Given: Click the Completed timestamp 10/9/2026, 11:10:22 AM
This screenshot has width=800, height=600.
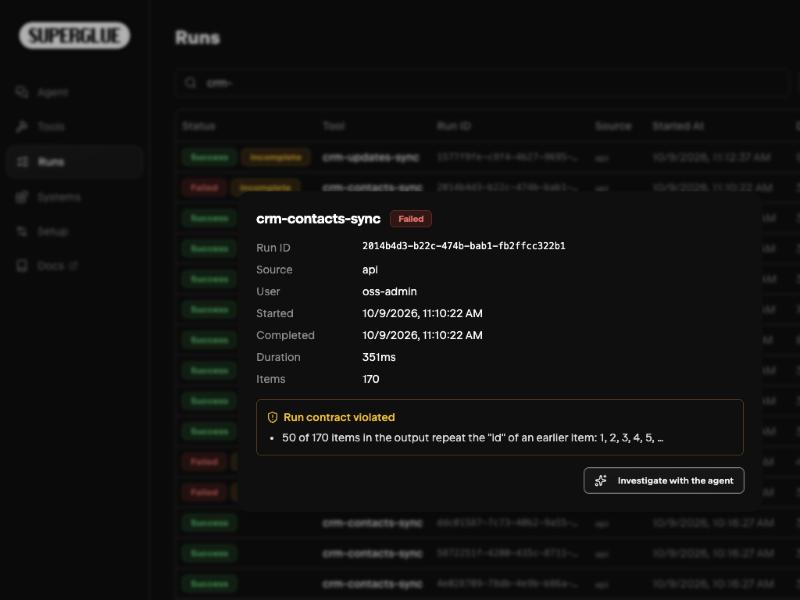Looking at the screenshot, I should tap(422, 335).
